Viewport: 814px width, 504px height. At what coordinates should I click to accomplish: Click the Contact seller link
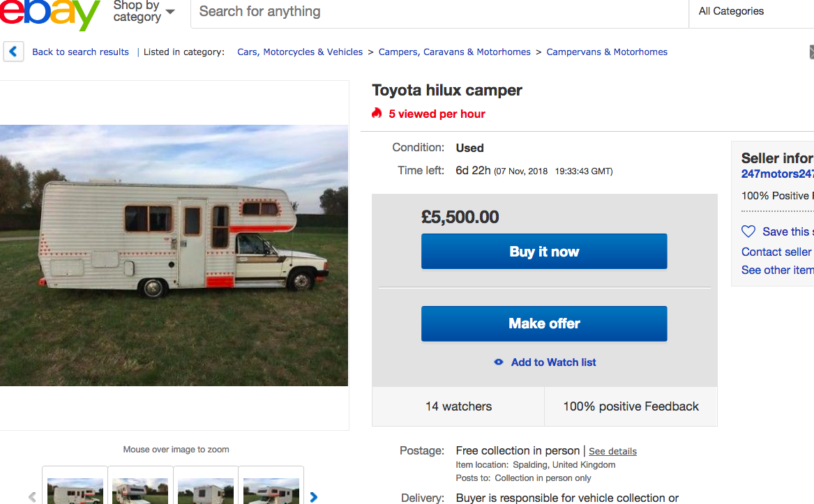click(776, 252)
